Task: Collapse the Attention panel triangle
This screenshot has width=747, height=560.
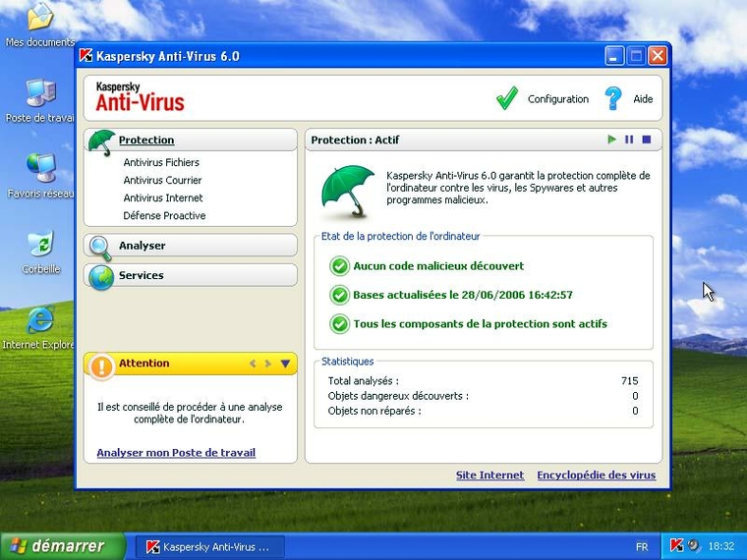Action: tap(285, 364)
